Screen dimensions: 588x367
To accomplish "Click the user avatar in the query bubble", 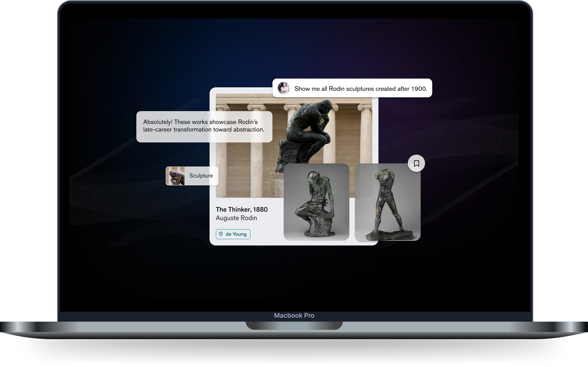I will pos(284,88).
